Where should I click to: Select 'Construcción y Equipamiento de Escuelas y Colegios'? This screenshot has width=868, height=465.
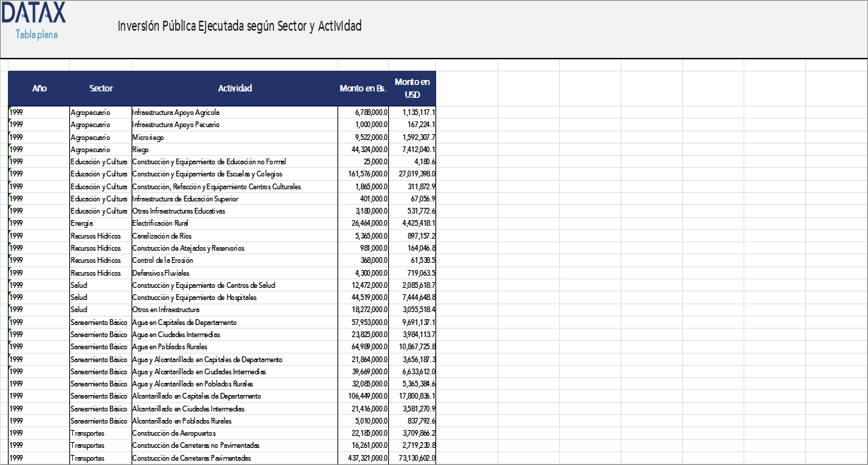(x=235, y=174)
